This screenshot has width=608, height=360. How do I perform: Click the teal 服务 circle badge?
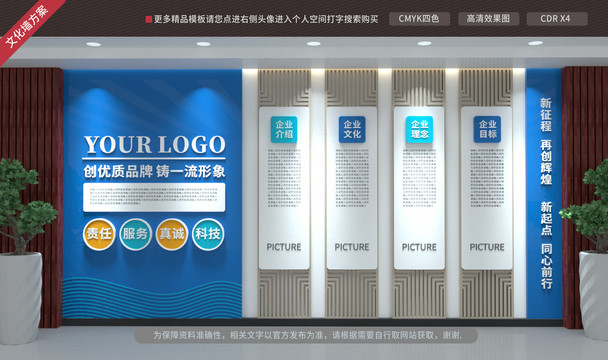tap(135, 234)
